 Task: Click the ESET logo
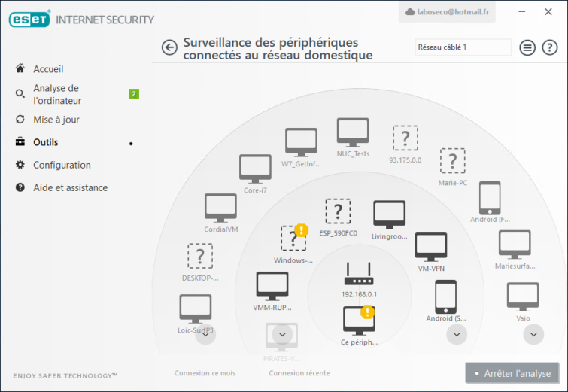(x=29, y=20)
